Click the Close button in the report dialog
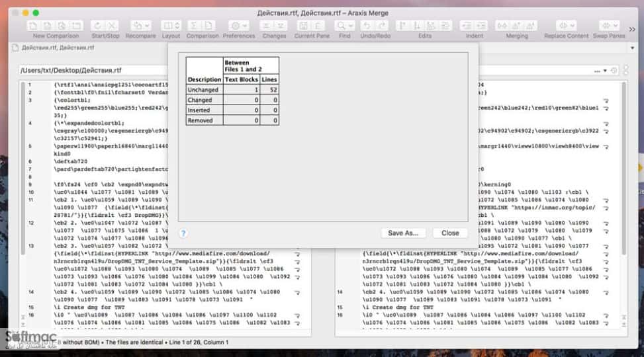 coord(450,233)
